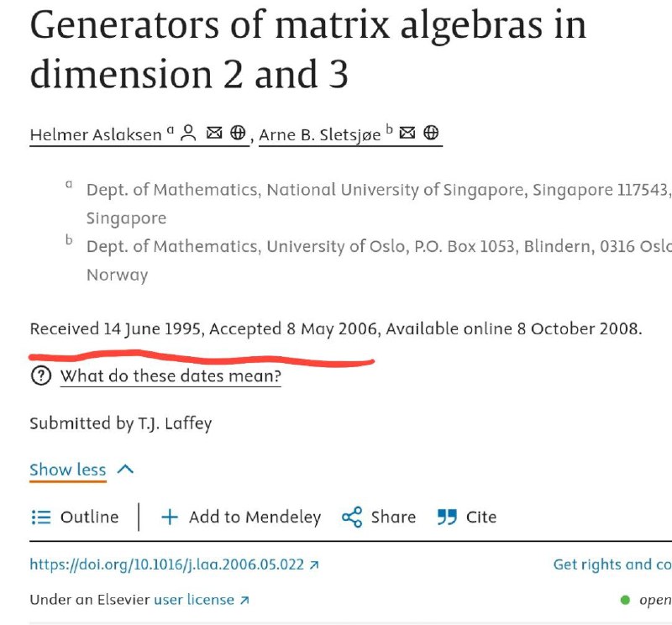Image resolution: width=672 pixels, height=625 pixels.
Task: Click the plus icon for Add to Mendeley
Action: (170, 517)
